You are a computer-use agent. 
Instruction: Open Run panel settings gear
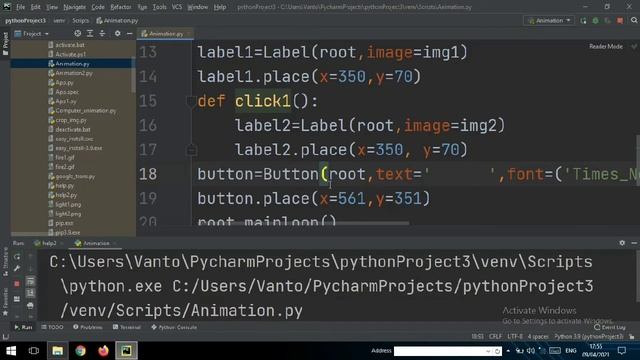pyautogui.click(x=622, y=243)
